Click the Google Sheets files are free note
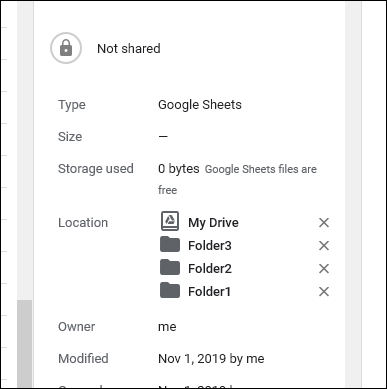Screen dimensions: 387x389 coord(237,179)
